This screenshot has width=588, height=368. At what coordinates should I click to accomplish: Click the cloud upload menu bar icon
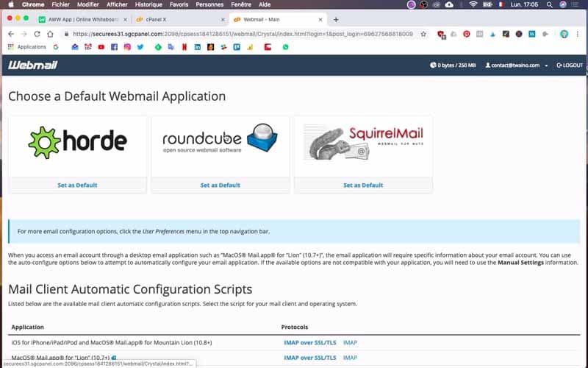pyautogui.click(x=449, y=4)
